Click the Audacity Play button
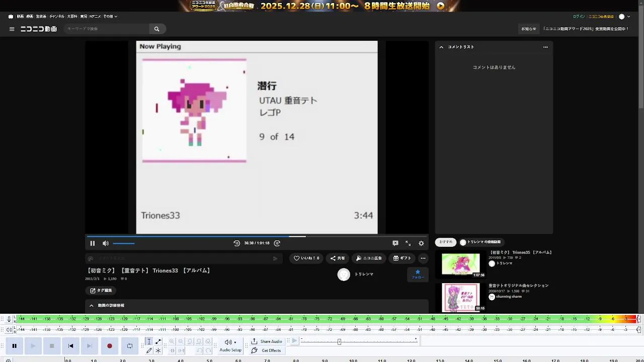Viewport: 644px width, 362px height. click(33, 346)
